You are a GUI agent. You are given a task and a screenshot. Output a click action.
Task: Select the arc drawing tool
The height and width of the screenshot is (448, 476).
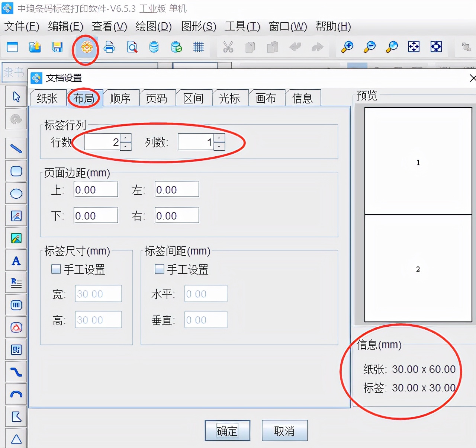click(16, 394)
